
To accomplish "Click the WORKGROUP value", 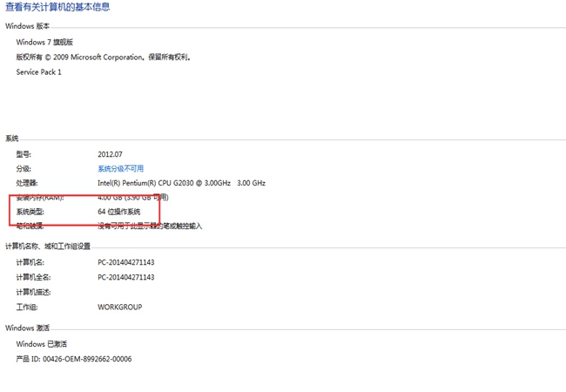I will click(x=120, y=308).
